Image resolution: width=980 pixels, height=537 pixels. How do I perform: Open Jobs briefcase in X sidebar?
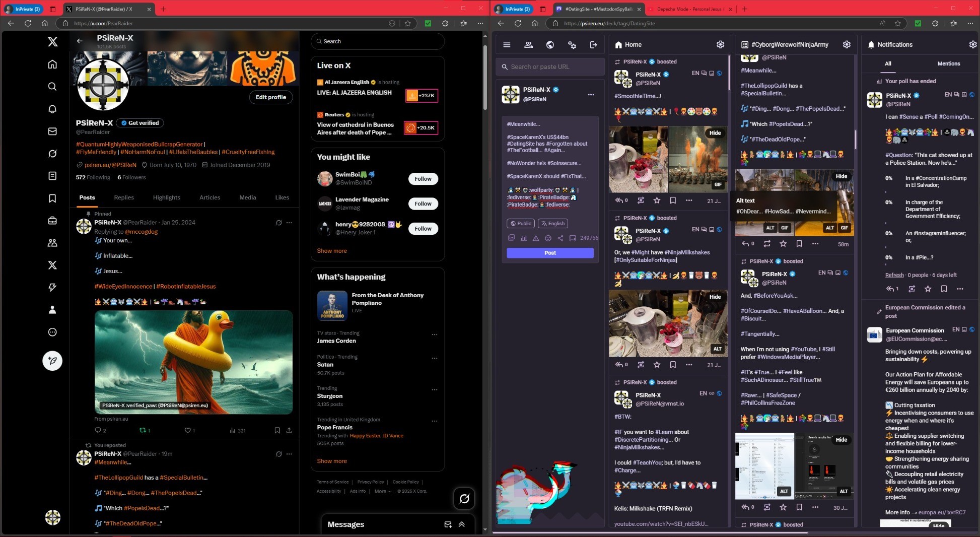[x=52, y=221]
